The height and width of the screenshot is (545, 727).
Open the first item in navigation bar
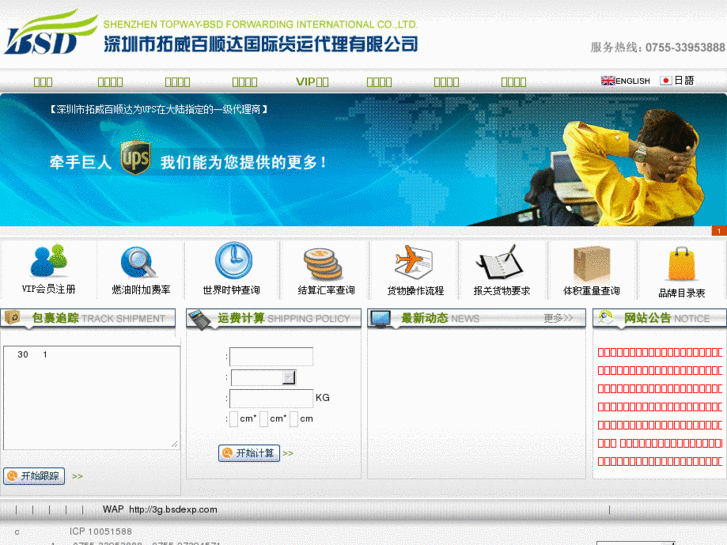coord(43,82)
